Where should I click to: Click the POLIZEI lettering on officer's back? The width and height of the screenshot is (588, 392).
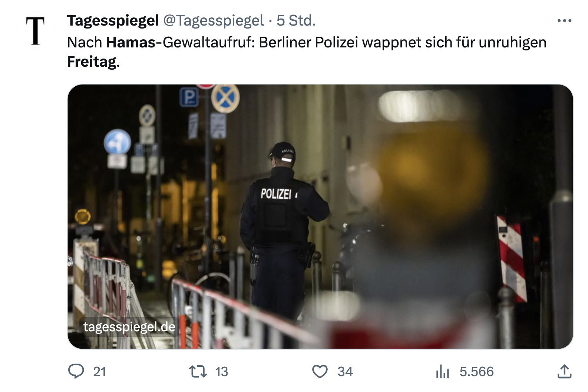click(x=277, y=193)
